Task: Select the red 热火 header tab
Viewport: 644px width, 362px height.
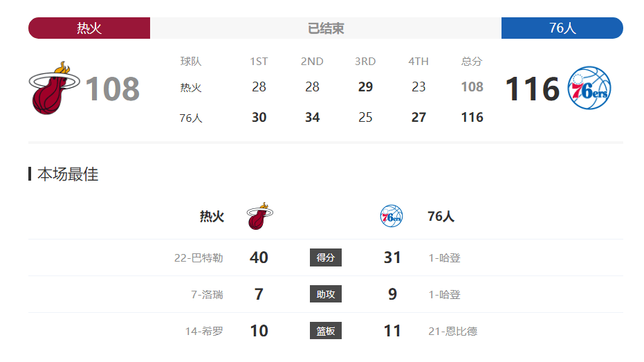Action: (89, 28)
